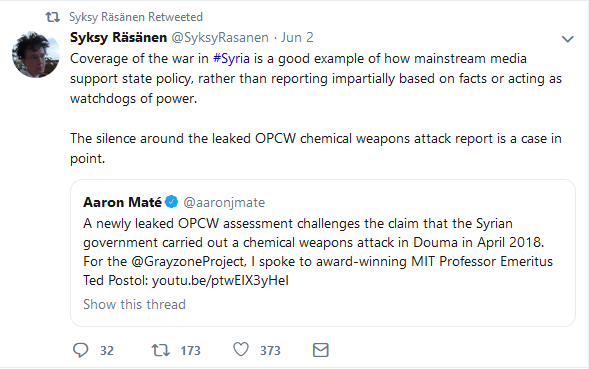Open Syksy Räsänen display name
Viewport: 589px width, 369px height.
coord(118,38)
